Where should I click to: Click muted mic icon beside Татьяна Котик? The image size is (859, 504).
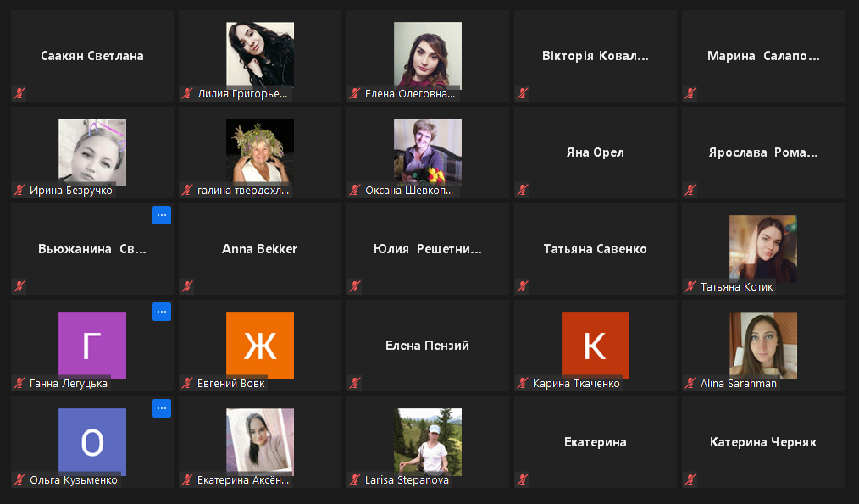pyautogui.click(x=690, y=286)
